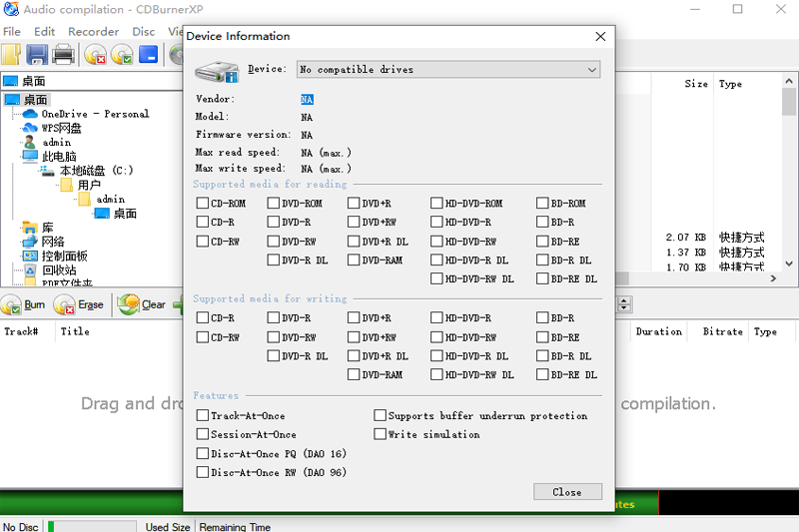Click the 2.07 KB file row

click(715, 238)
